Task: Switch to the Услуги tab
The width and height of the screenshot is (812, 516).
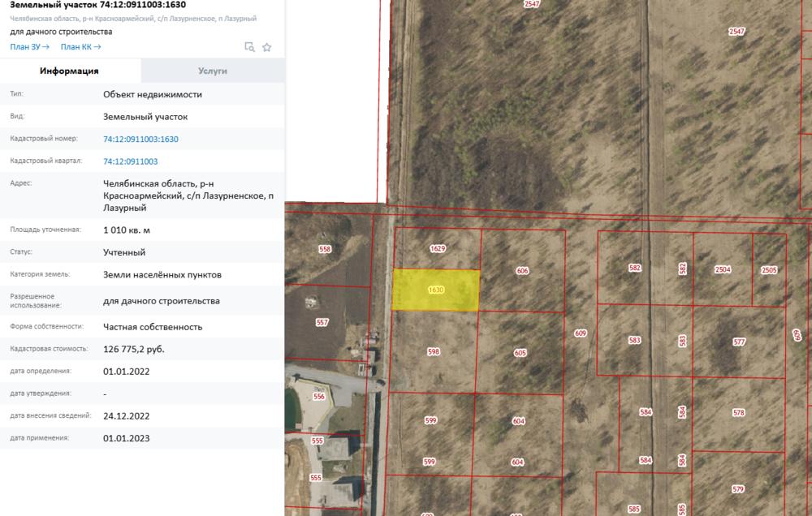Action: click(x=213, y=71)
